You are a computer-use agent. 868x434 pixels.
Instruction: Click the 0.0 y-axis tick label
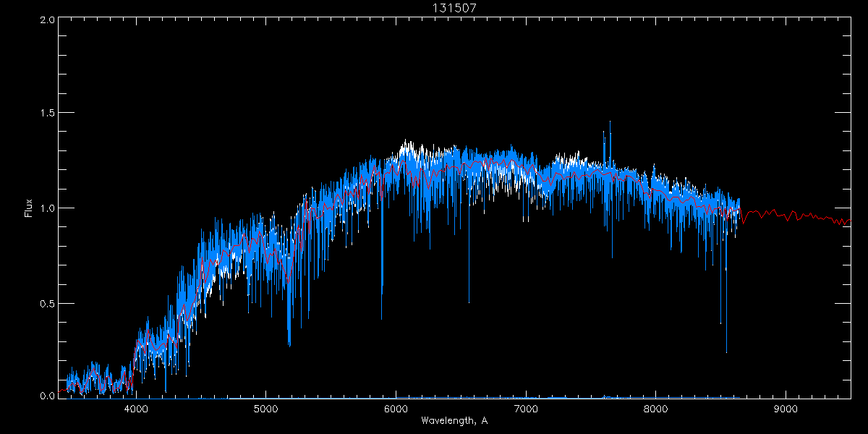pyautogui.click(x=48, y=396)
